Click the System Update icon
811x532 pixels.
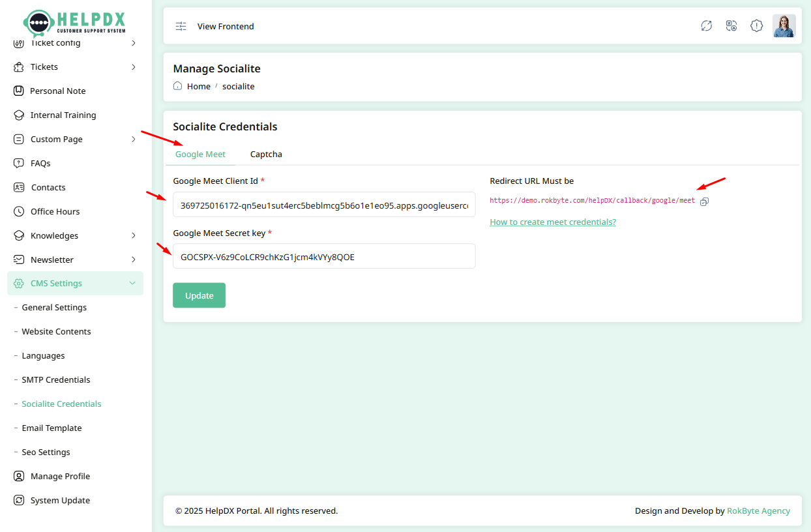(18, 500)
